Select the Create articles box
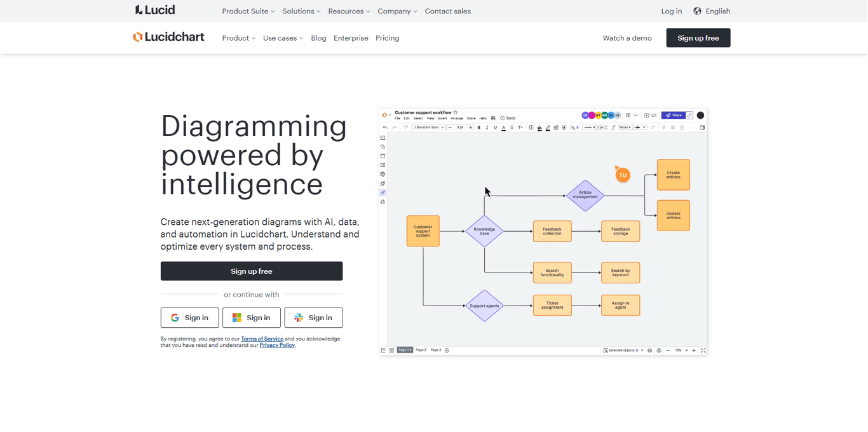The height and width of the screenshot is (432, 868). pos(674,175)
